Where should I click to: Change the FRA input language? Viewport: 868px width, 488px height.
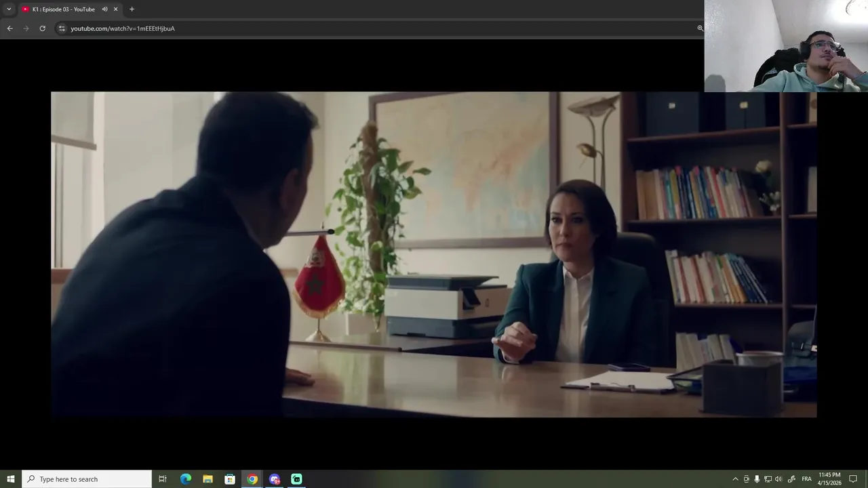point(806,479)
